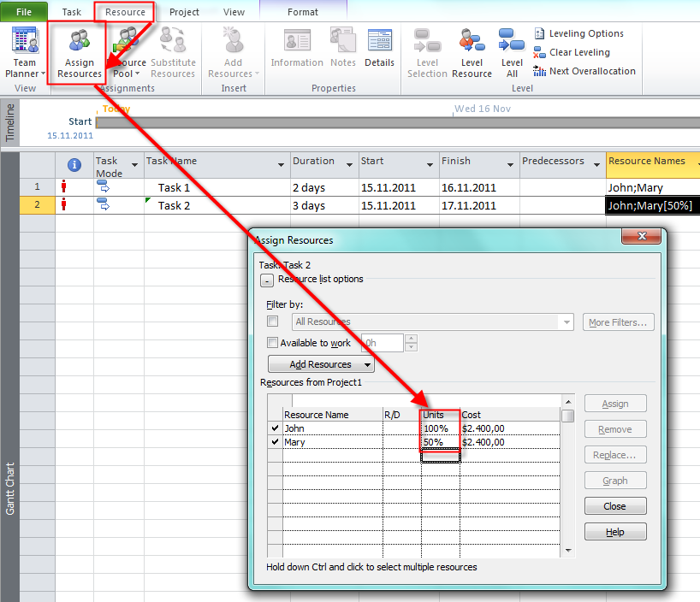Click the Close button in dialog
700x602 pixels.
point(614,506)
